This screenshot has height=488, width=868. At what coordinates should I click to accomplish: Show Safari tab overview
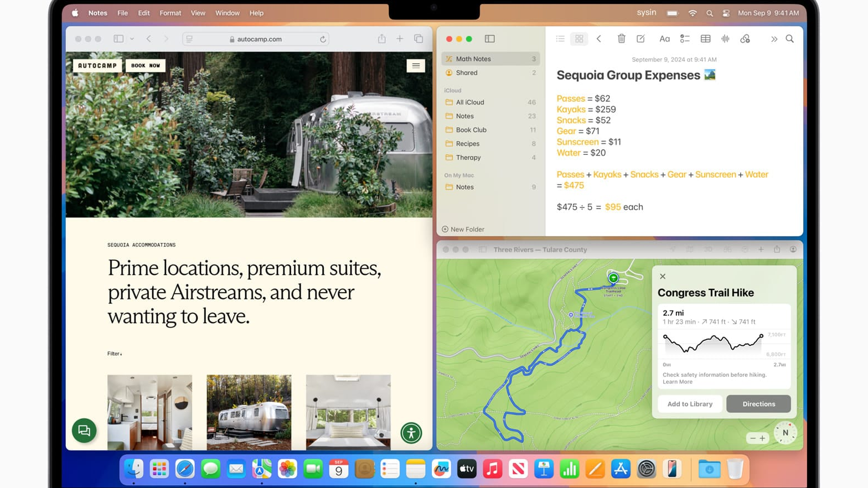coord(418,39)
